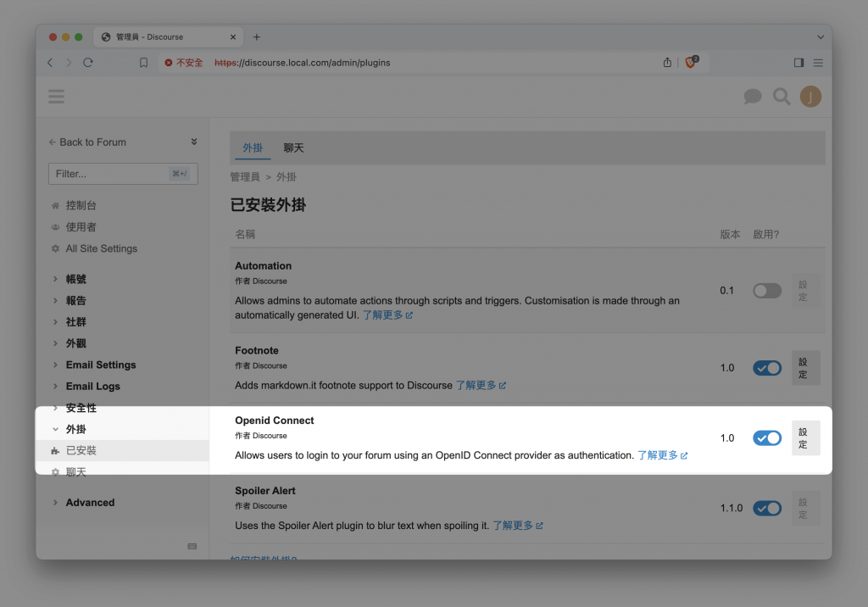
Task: Close the 管理員 - Discourse tab
Action: [233, 37]
